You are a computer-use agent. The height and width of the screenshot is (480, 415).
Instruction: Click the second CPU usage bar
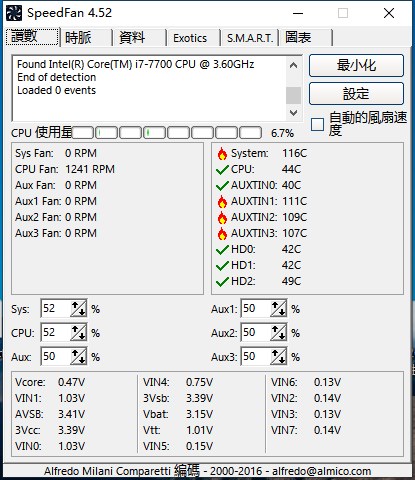[107, 133]
